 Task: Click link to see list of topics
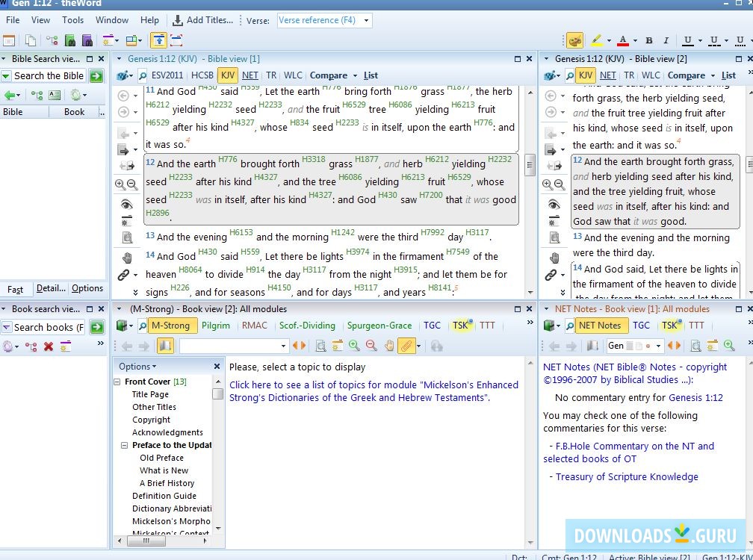pos(374,391)
